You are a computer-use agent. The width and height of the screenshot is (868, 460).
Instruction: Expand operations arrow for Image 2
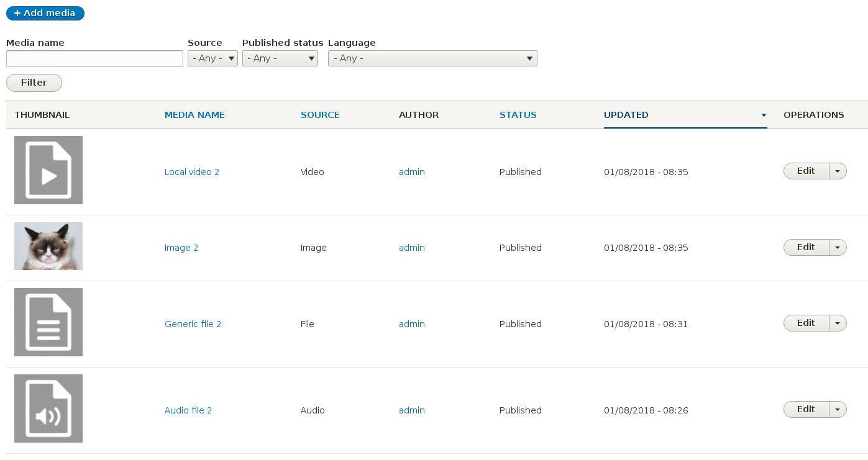pyautogui.click(x=838, y=247)
